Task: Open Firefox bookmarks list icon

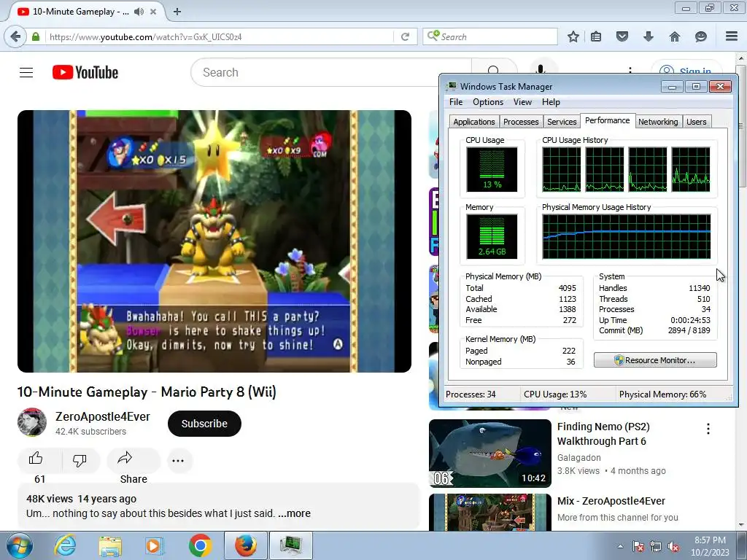Action: click(x=596, y=36)
